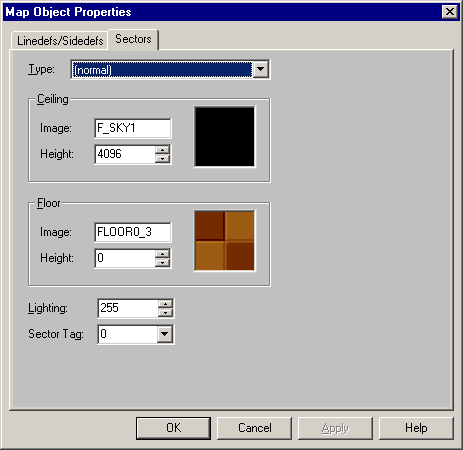The height and width of the screenshot is (450, 463).
Task: Increase floor height with up spinner arrow
Action: [162, 254]
